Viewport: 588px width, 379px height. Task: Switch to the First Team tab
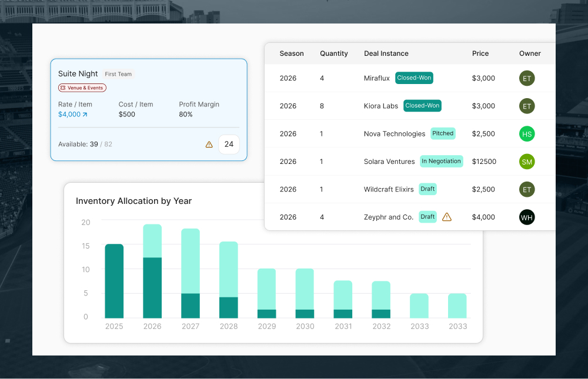[118, 74]
